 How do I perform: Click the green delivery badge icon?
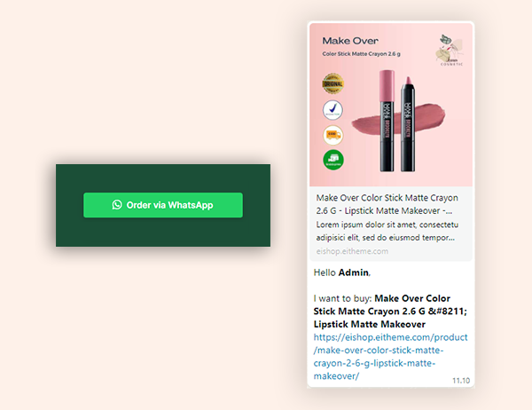[x=333, y=160]
